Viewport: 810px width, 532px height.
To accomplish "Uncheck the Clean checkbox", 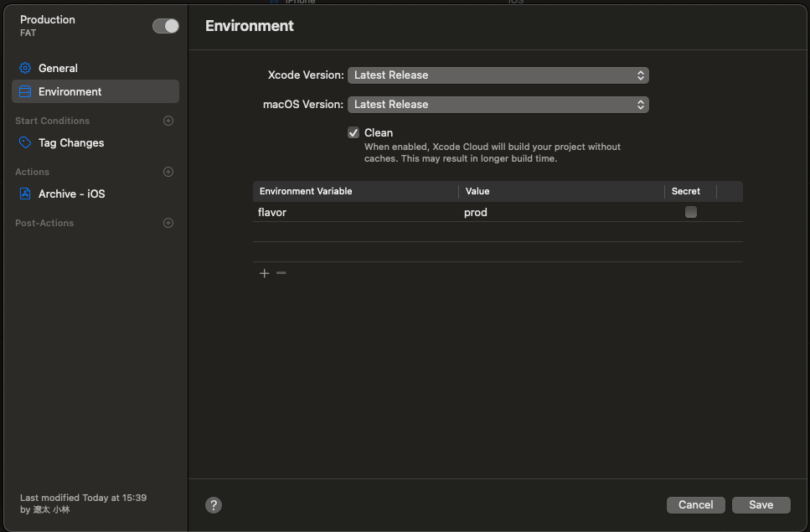I will tap(353, 132).
